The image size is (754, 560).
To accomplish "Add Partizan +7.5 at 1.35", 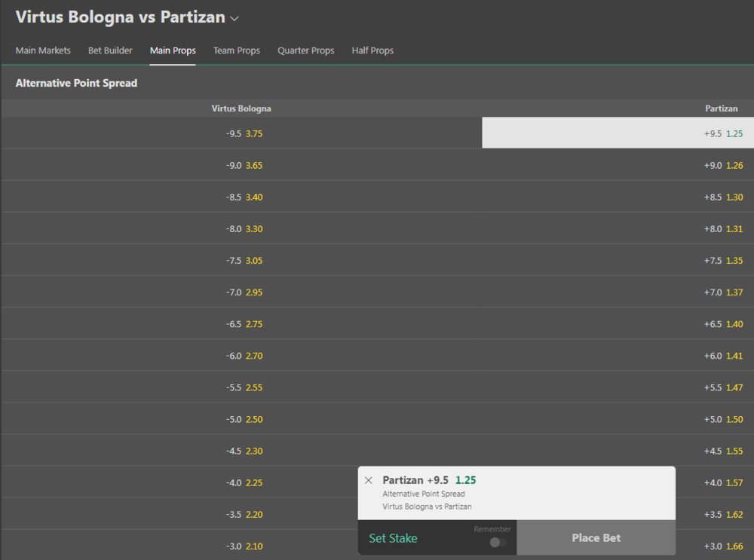I will click(x=618, y=260).
